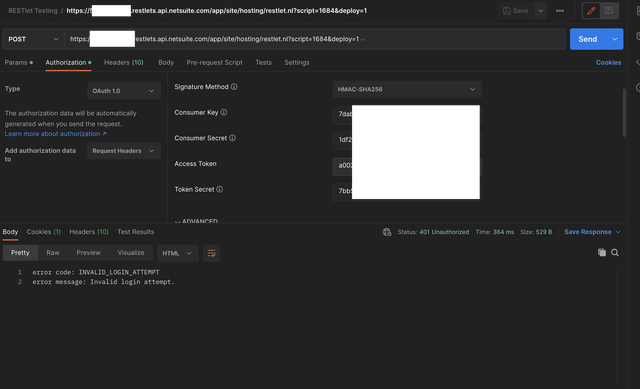Open the Save Response dropdown
Viewport: 640px width, 389px height.
tap(592, 232)
